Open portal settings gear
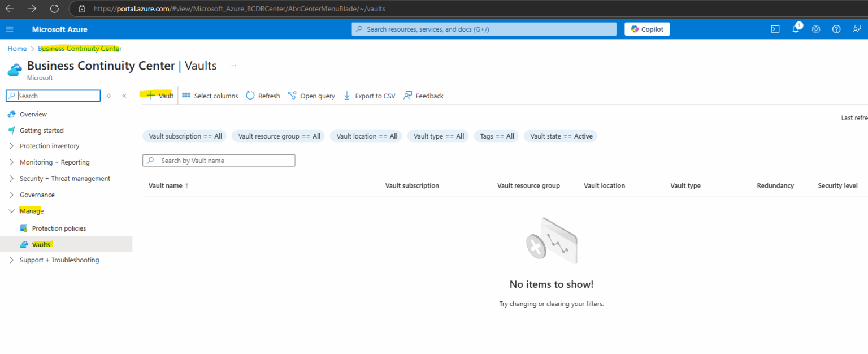 coord(815,29)
